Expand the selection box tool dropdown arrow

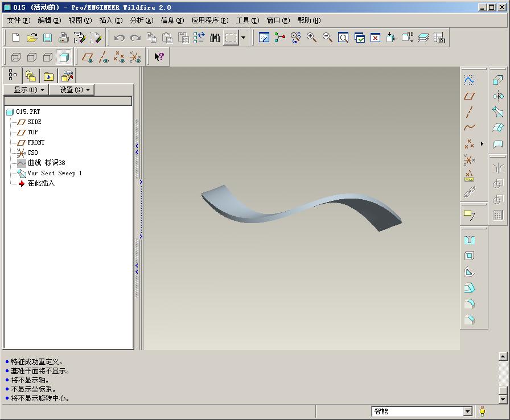pyautogui.click(x=243, y=38)
